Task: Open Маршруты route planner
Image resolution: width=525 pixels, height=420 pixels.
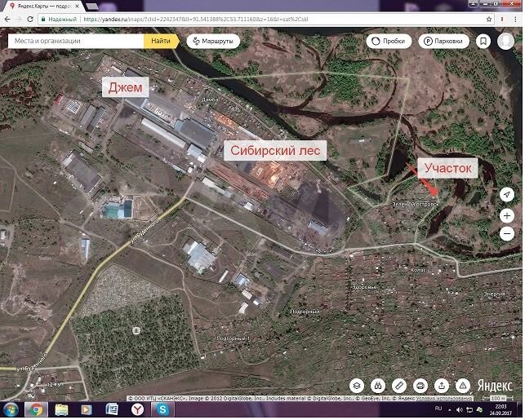Action: pyautogui.click(x=211, y=40)
